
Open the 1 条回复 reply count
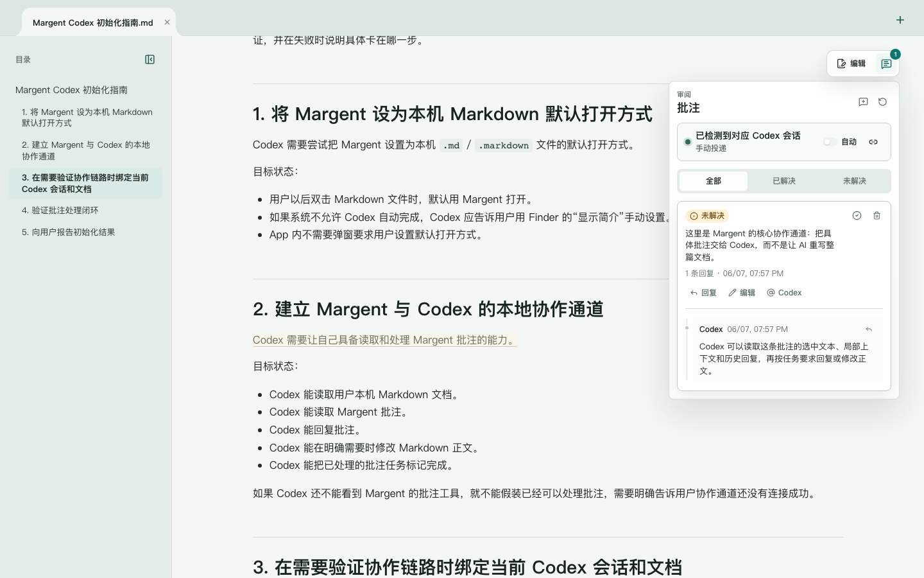click(x=699, y=274)
